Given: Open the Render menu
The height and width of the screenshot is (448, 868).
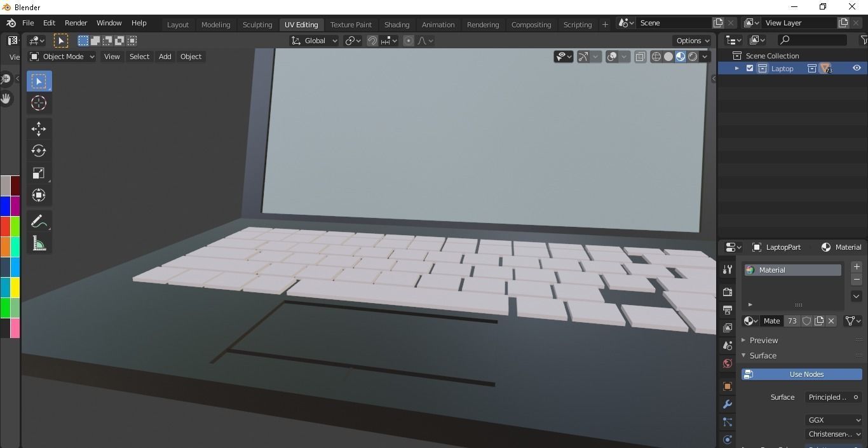Looking at the screenshot, I should [x=76, y=23].
